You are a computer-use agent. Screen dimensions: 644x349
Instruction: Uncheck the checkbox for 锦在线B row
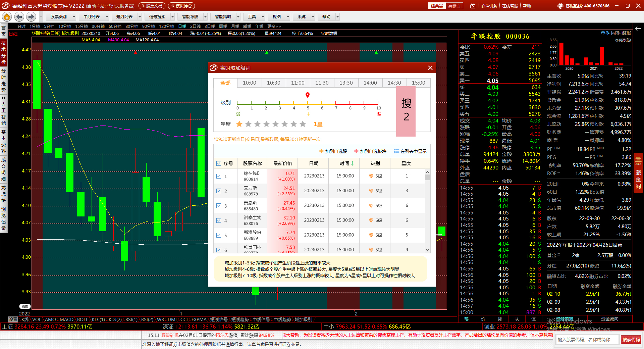[219, 176]
